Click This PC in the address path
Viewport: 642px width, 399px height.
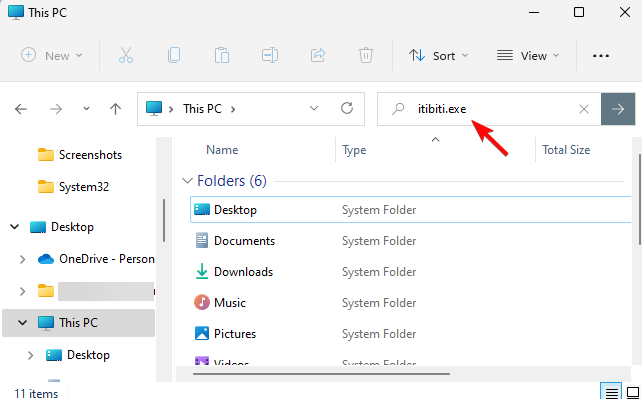pos(202,109)
